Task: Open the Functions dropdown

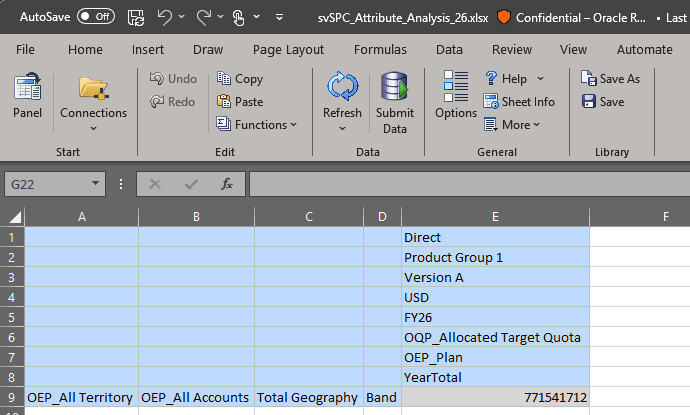Action: (x=257, y=125)
